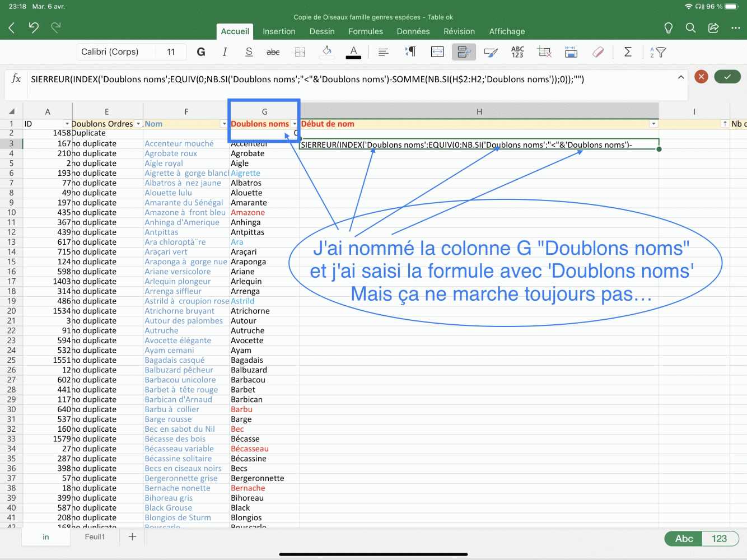
Task: Open the cell borders icon
Action: (300, 52)
